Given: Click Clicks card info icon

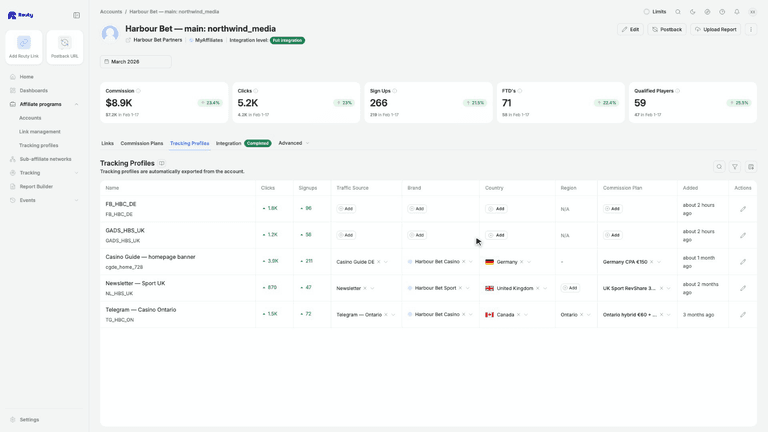Looking at the screenshot, I should click(256, 91).
